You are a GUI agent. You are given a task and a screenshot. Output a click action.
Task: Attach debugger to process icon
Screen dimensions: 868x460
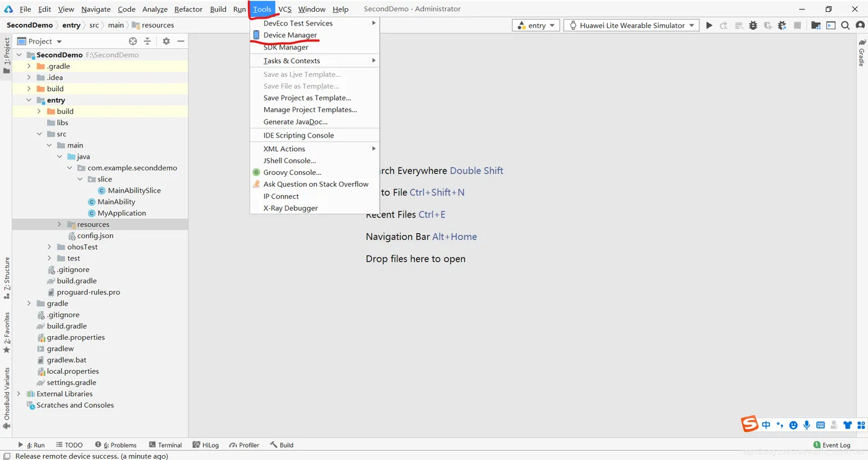(x=782, y=25)
